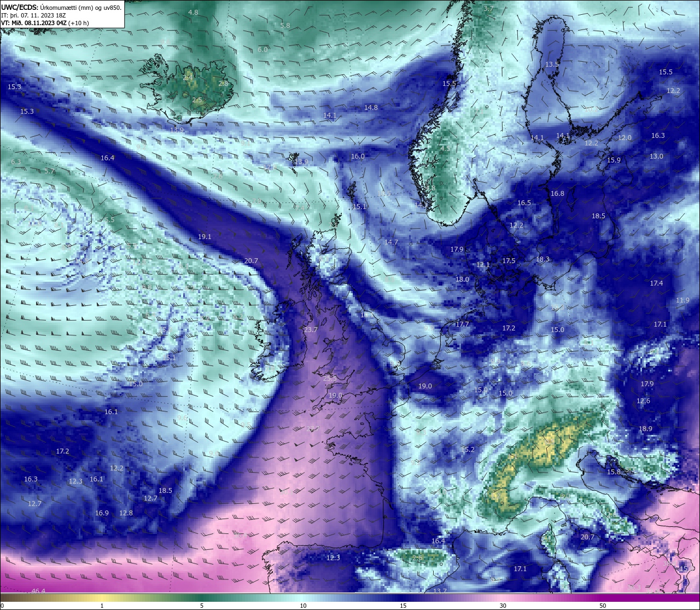Click the 16.9 value in the southwest Atlantic
The width and height of the screenshot is (700, 610).
[x=102, y=513]
